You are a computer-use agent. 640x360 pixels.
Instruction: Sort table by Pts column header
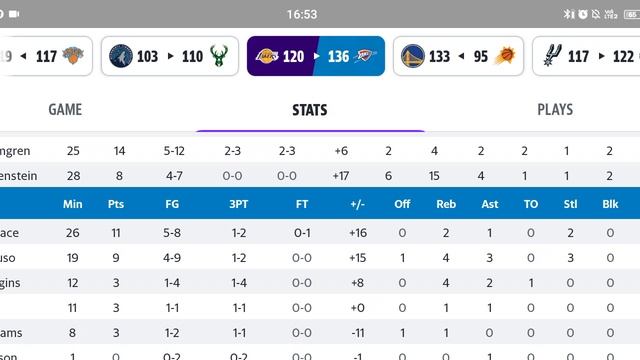tap(116, 204)
